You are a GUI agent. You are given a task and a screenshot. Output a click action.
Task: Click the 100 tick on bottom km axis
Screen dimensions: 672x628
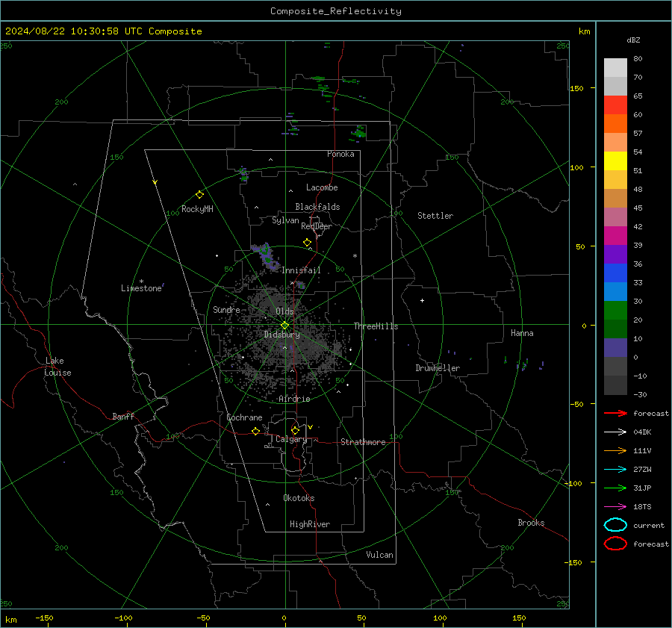(440, 618)
